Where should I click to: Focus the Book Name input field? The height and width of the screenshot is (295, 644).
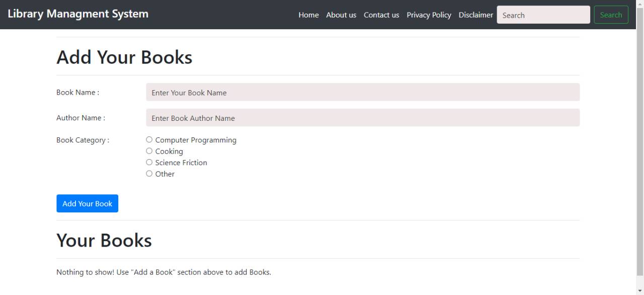363,92
